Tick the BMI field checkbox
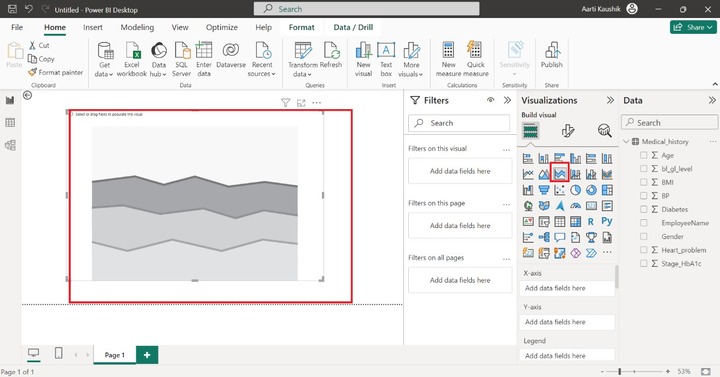Viewport: 720px width, 377px height. (x=644, y=182)
